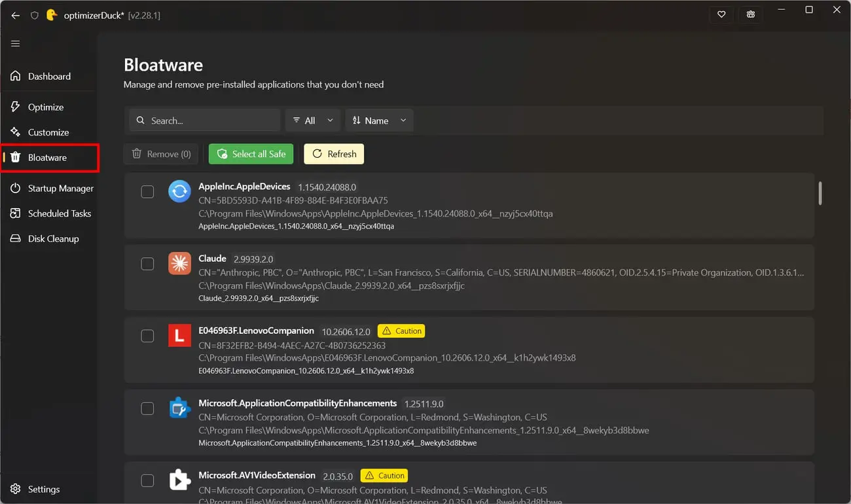
Task: Click the AppleInc.AppleDevices app name
Action: pyautogui.click(x=244, y=187)
